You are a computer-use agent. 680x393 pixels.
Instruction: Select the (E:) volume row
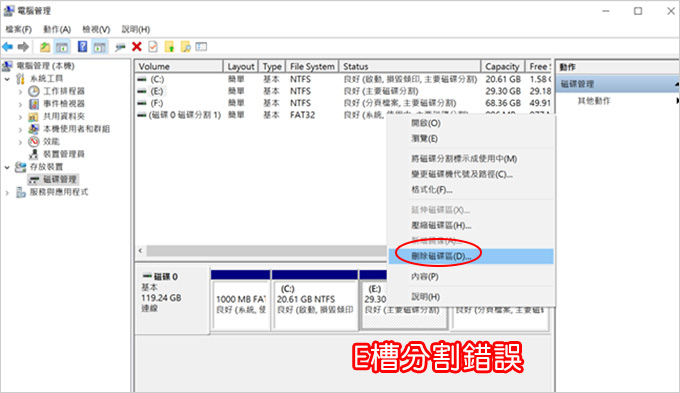(x=343, y=91)
